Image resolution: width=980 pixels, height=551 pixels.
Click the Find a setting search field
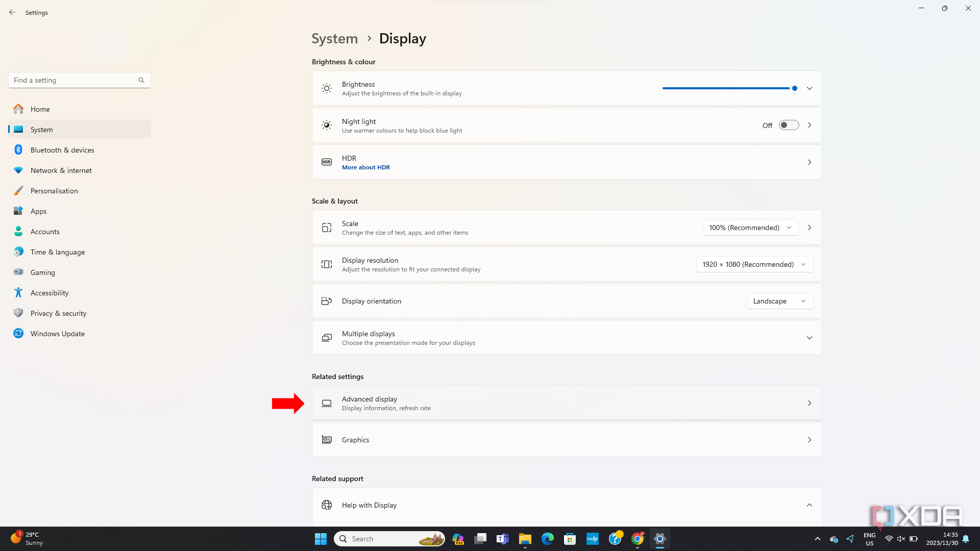point(80,80)
